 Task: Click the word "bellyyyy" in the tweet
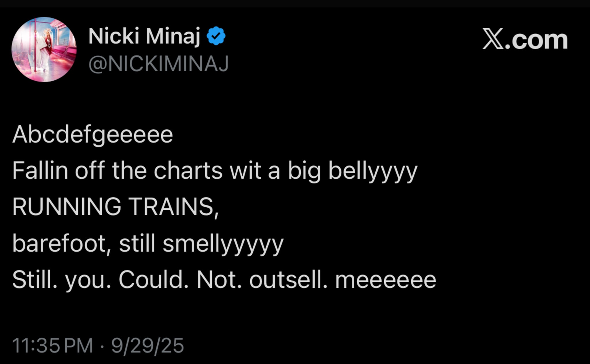tap(373, 171)
